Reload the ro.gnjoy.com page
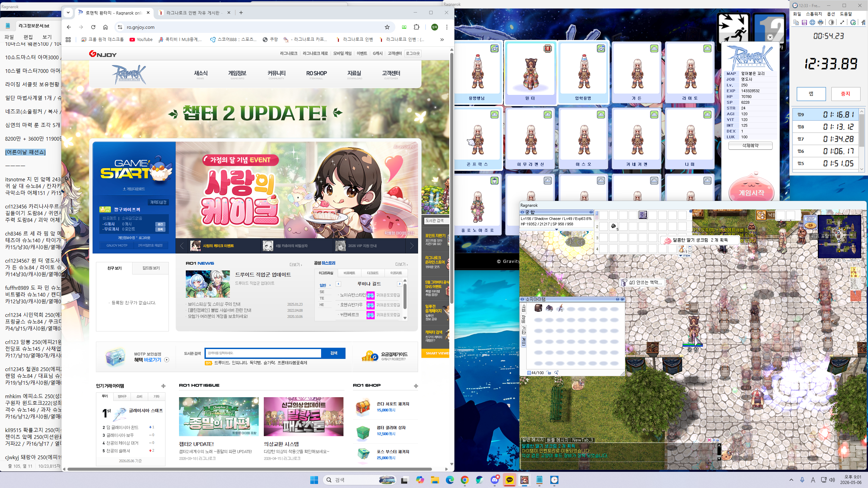The width and height of the screenshot is (868, 488). pyautogui.click(x=93, y=27)
